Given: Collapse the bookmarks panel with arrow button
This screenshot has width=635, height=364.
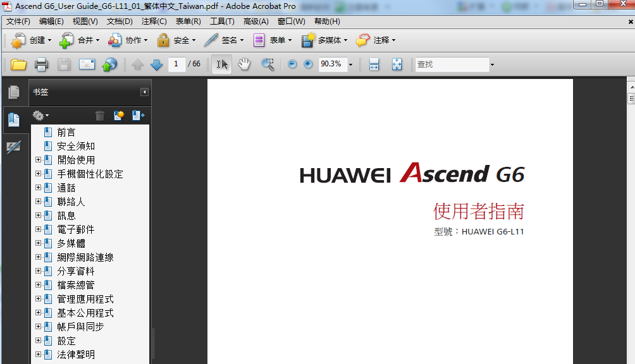Looking at the screenshot, I should tap(144, 92).
